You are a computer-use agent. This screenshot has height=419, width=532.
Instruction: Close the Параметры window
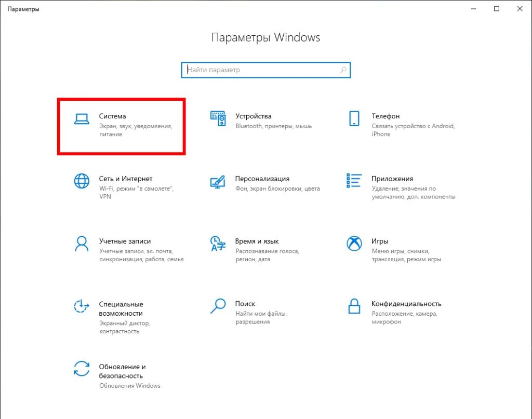tap(520, 9)
